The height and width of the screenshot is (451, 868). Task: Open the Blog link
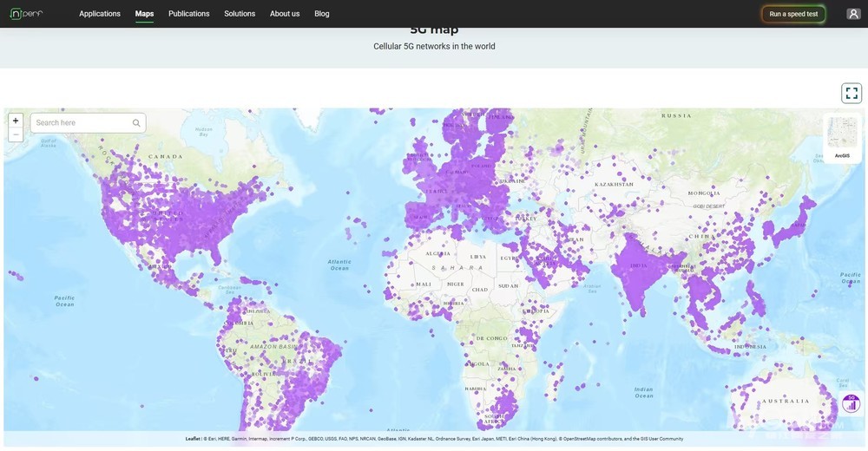tap(322, 14)
